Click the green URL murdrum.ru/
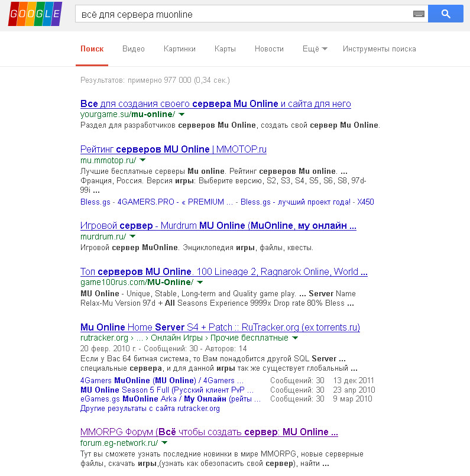This screenshot has height=476, width=470. [103, 237]
